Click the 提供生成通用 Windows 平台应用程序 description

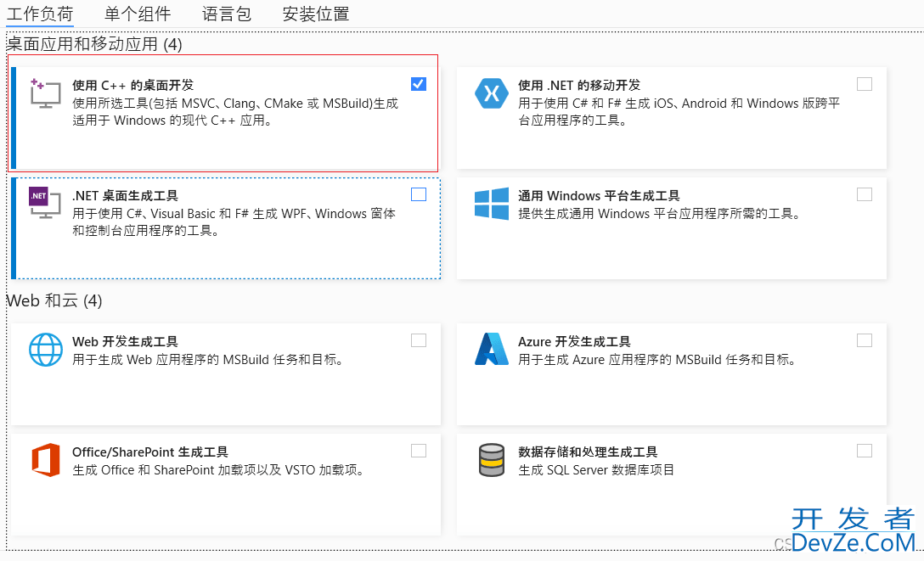pyautogui.click(x=661, y=214)
